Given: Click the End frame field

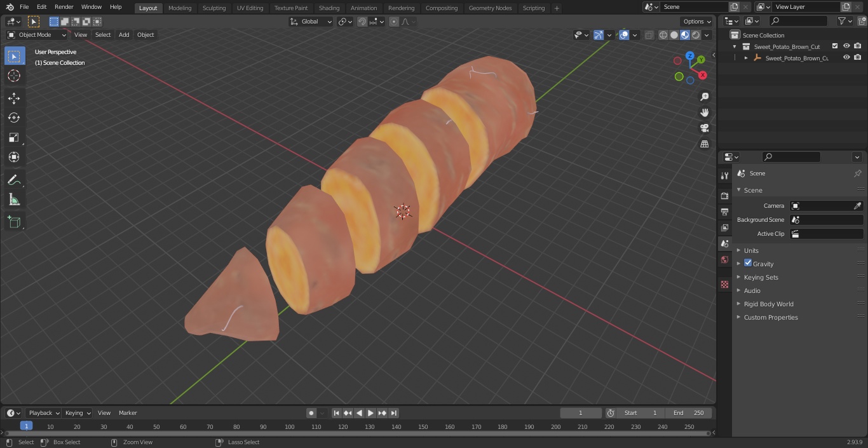Looking at the screenshot, I should pyautogui.click(x=689, y=413).
